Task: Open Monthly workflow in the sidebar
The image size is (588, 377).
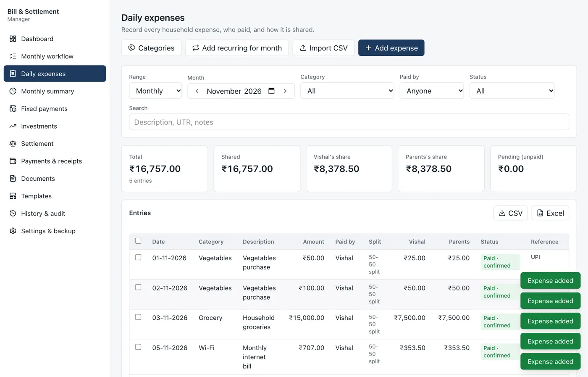Action: point(55,56)
